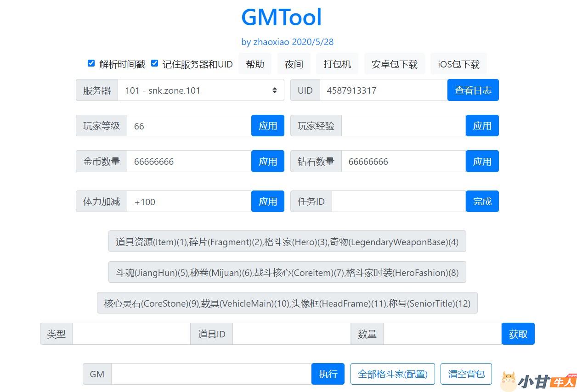
Task: Click iOS包下载 button
Action: pos(458,64)
